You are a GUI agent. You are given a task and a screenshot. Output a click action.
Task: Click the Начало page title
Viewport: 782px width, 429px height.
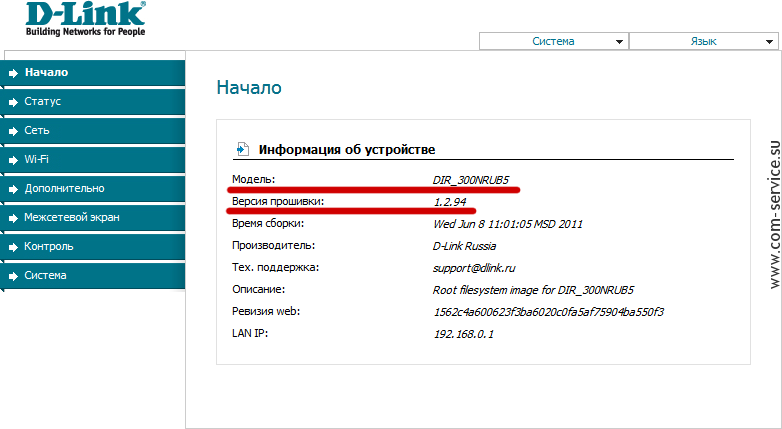tap(249, 88)
